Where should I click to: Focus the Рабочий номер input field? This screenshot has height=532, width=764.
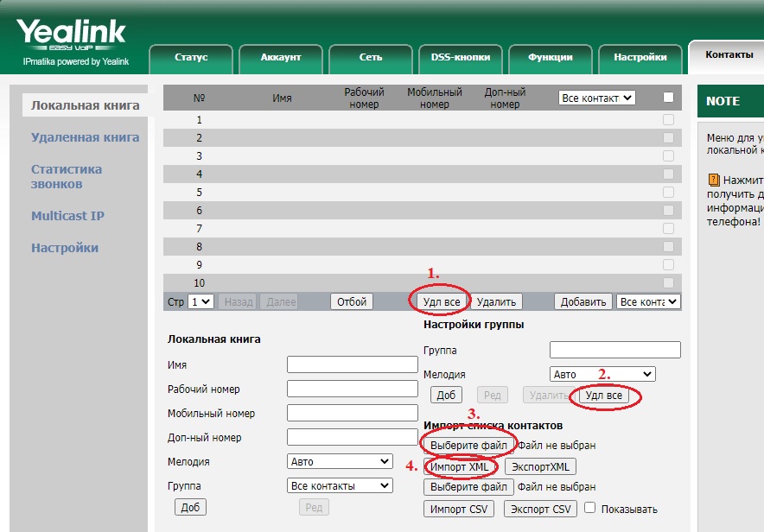click(x=352, y=389)
